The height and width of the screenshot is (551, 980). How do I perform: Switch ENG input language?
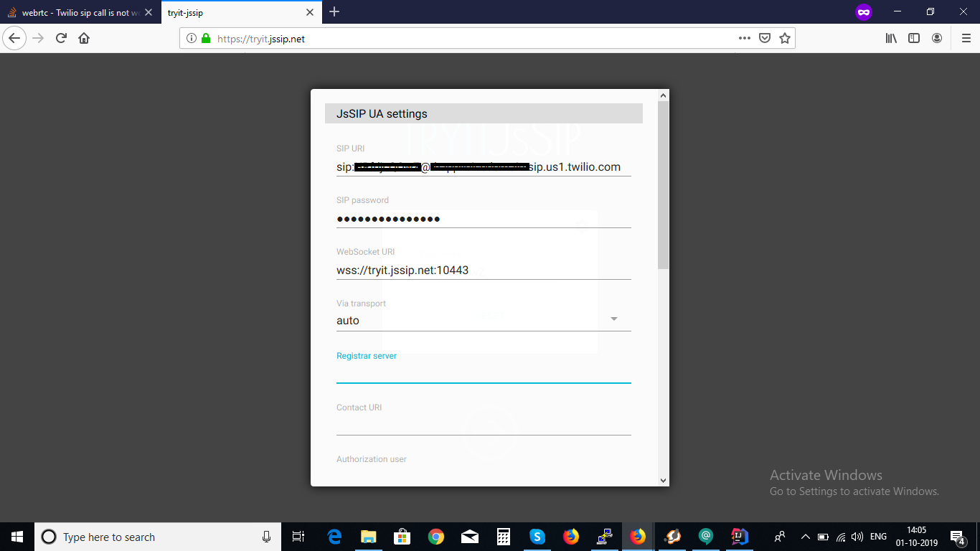878,537
